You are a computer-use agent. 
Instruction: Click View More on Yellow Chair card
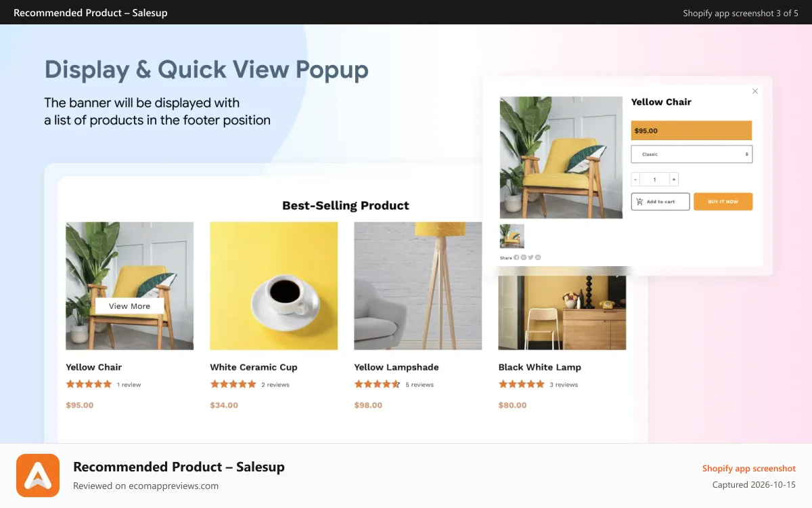129,306
